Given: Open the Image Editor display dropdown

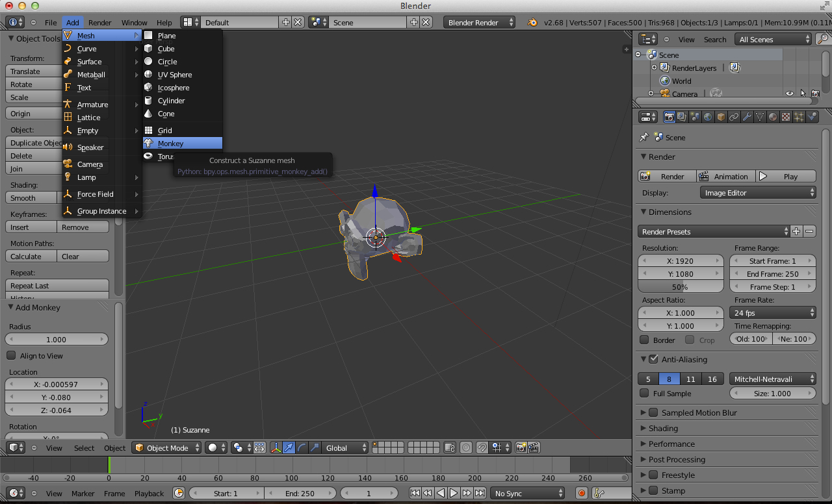Looking at the screenshot, I should pyautogui.click(x=758, y=192).
